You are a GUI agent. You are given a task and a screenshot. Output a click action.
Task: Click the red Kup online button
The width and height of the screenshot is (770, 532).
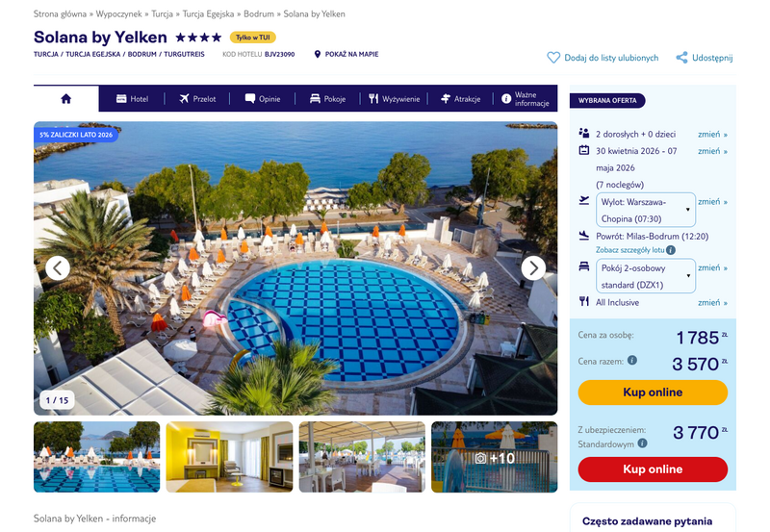(653, 469)
